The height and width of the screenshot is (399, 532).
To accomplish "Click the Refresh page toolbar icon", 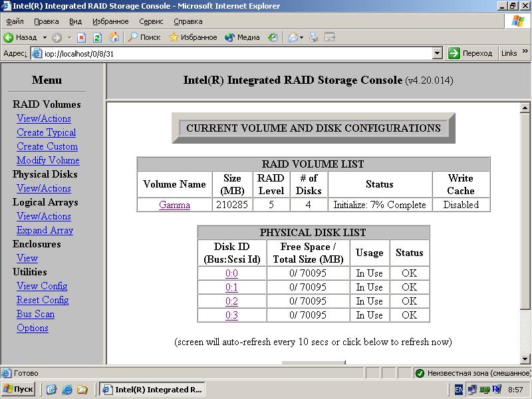I will (97, 37).
